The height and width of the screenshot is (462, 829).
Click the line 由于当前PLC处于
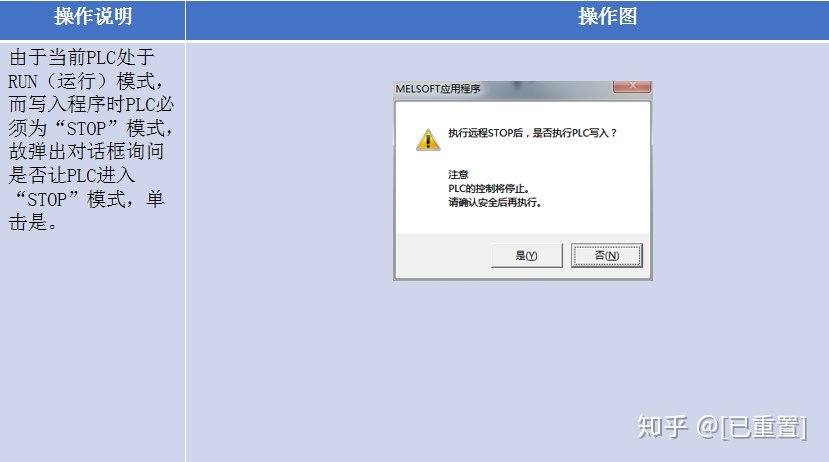tap(81, 57)
